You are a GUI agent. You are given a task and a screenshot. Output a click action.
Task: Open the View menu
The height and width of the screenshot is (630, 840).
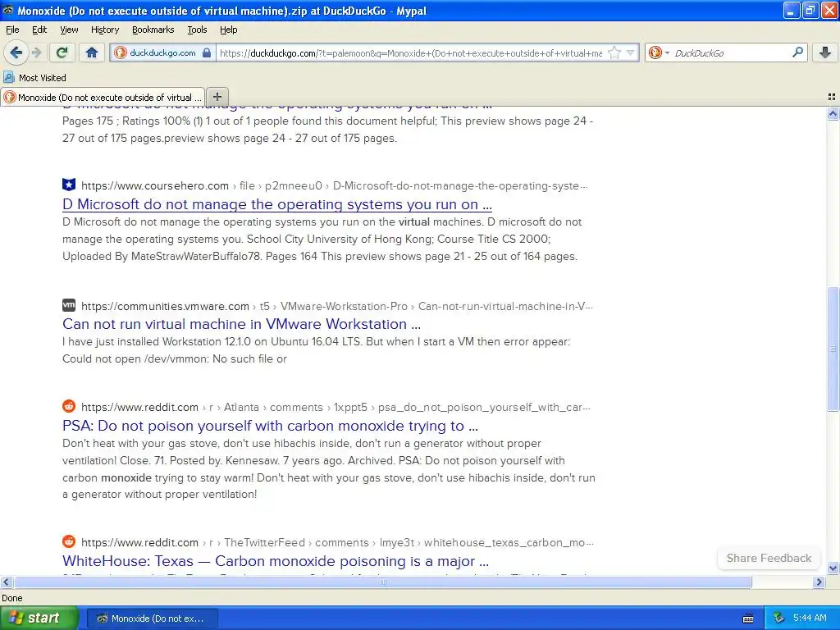pos(69,30)
